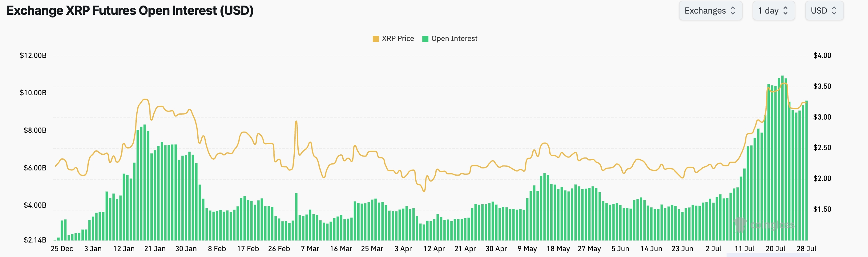868x257 pixels.
Task: Click the $12.00B open interest axis label
Action: click(x=33, y=56)
